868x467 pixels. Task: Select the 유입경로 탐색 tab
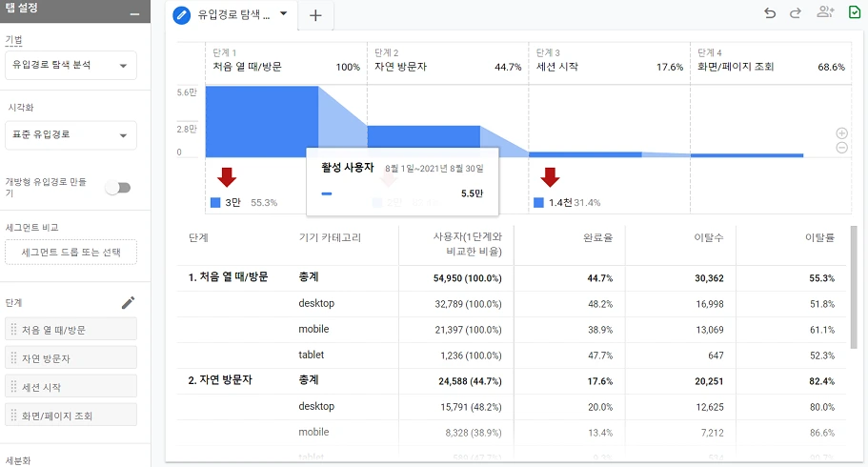coord(233,15)
